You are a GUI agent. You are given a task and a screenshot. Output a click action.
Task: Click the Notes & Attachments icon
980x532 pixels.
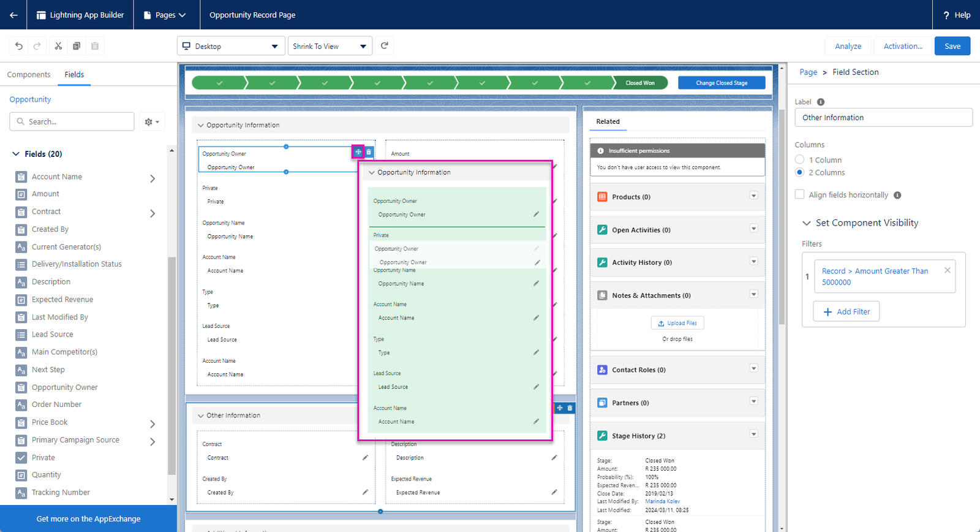pyautogui.click(x=602, y=295)
